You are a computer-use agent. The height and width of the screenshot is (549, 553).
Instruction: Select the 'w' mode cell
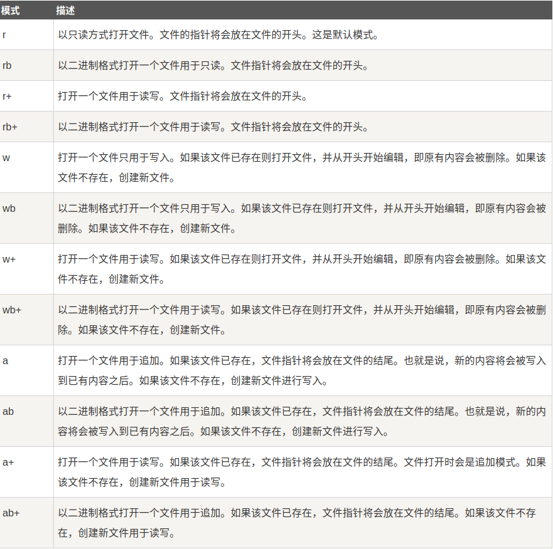tap(26, 167)
